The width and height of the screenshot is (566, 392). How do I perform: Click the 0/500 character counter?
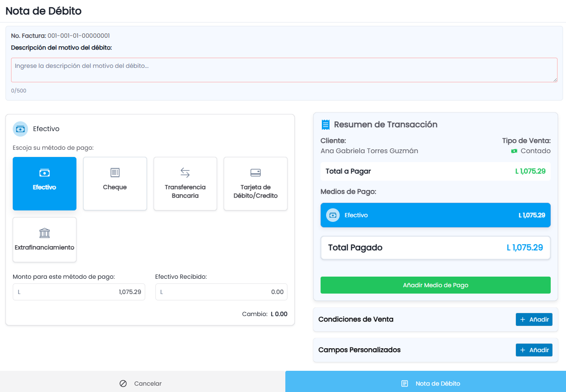19,90
